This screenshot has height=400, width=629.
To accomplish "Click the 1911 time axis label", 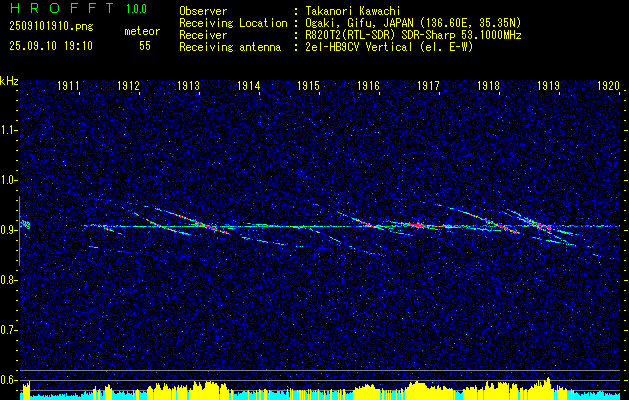I will tap(69, 85).
